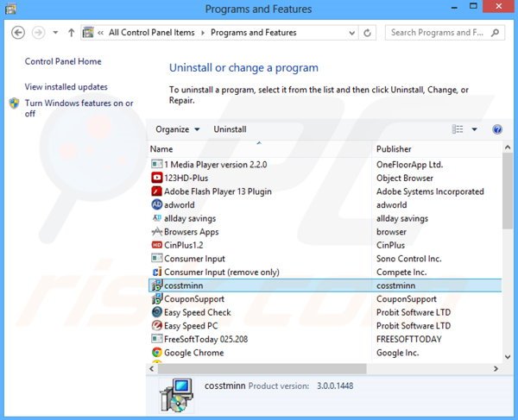
Task: Open the recent locations dropdown arrow
Action: (55, 32)
